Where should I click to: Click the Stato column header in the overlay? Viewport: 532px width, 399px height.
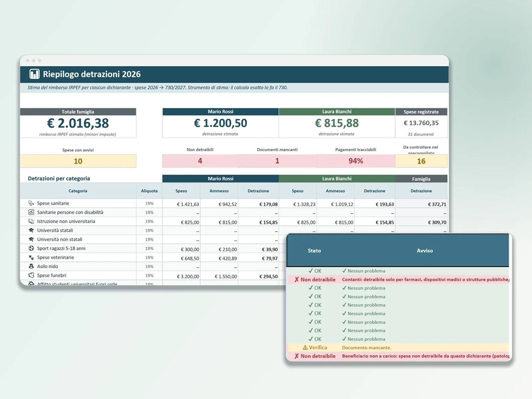[314, 251]
